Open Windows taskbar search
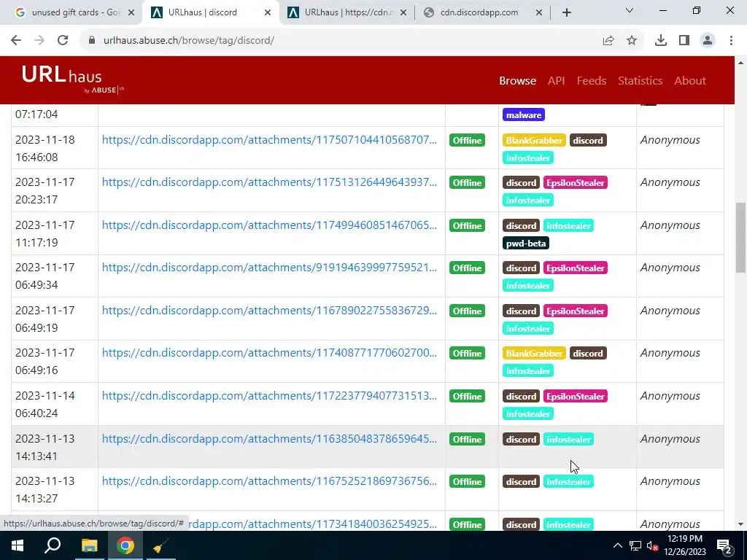Viewport: 747px width, 560px height. pos(53,545)
